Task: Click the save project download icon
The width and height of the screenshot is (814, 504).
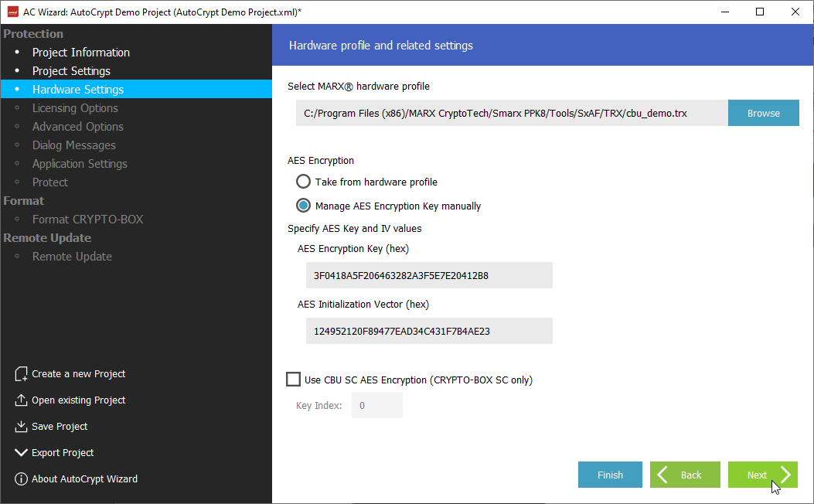Action: pos(22,427)
